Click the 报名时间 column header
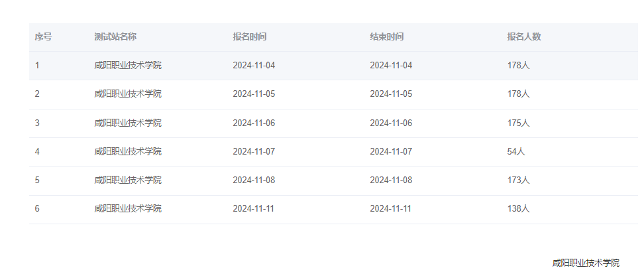This screenshot has height=274, width=644. [249, 37]
